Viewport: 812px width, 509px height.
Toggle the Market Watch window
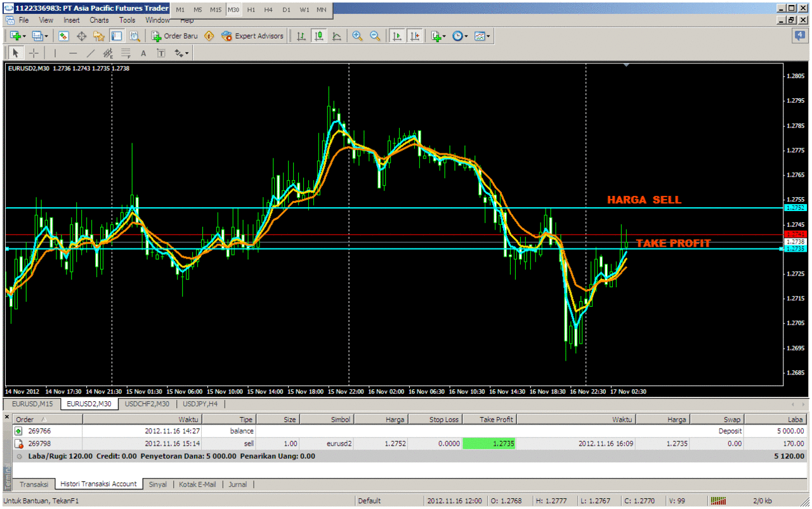click(63, 36)
